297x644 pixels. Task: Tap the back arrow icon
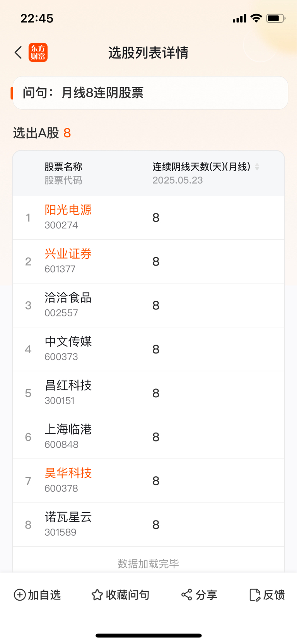click(x=18, y=52)
